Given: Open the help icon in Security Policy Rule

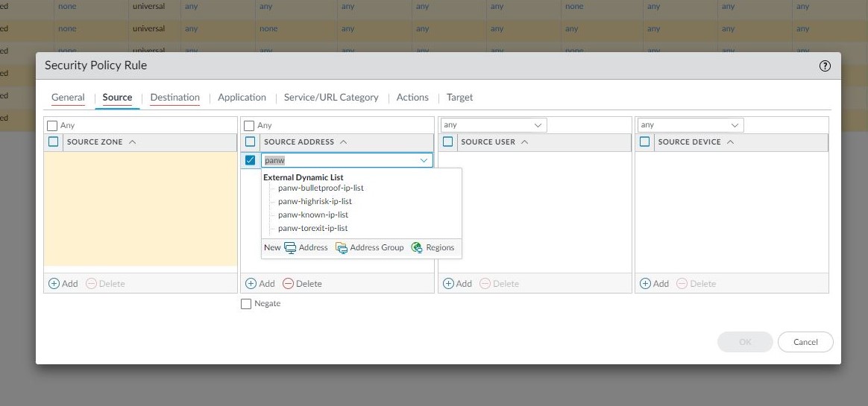Looking at the screenshot, I should click(x=825, y=66).
